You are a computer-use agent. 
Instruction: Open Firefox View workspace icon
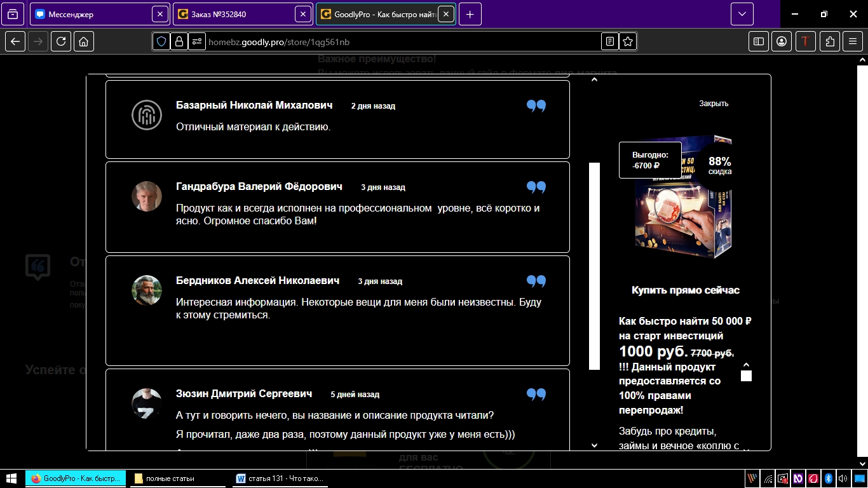pos(13,14)
